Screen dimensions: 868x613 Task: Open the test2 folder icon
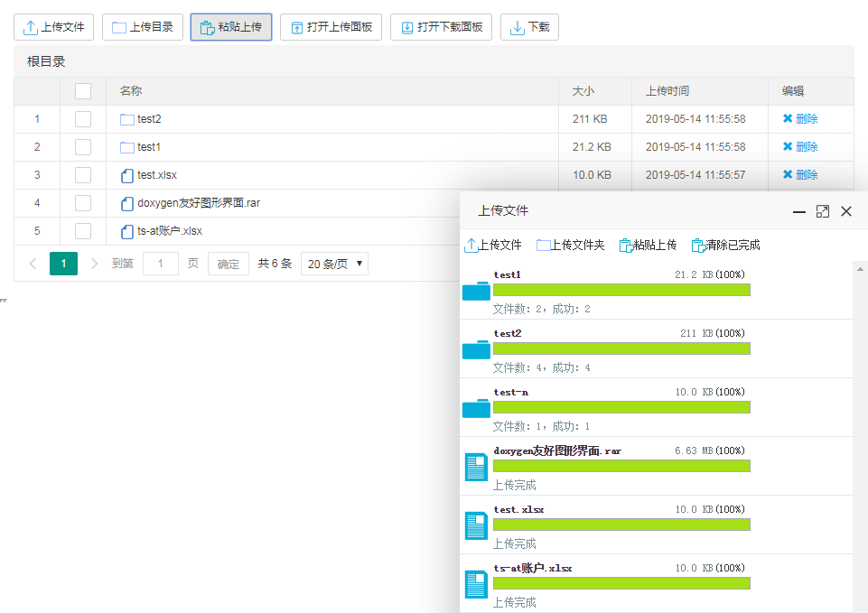(x=126, y=118)
